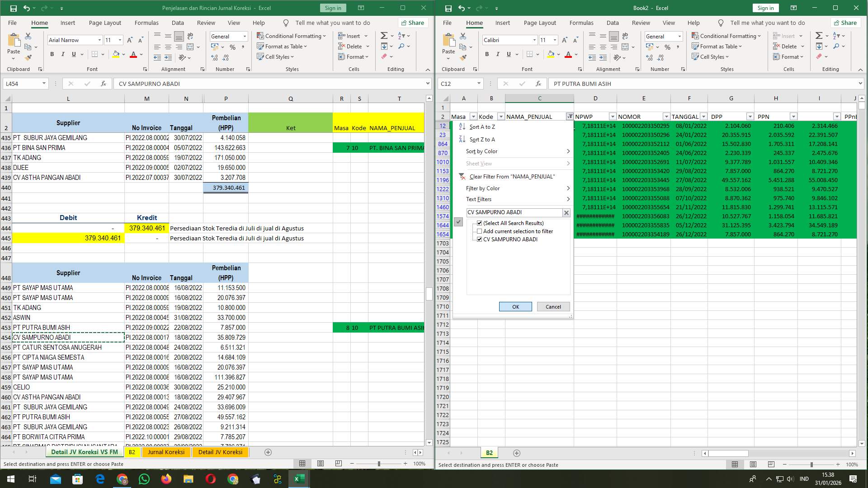
Task: Check Add current selection to filter
Action: [479, 231]
